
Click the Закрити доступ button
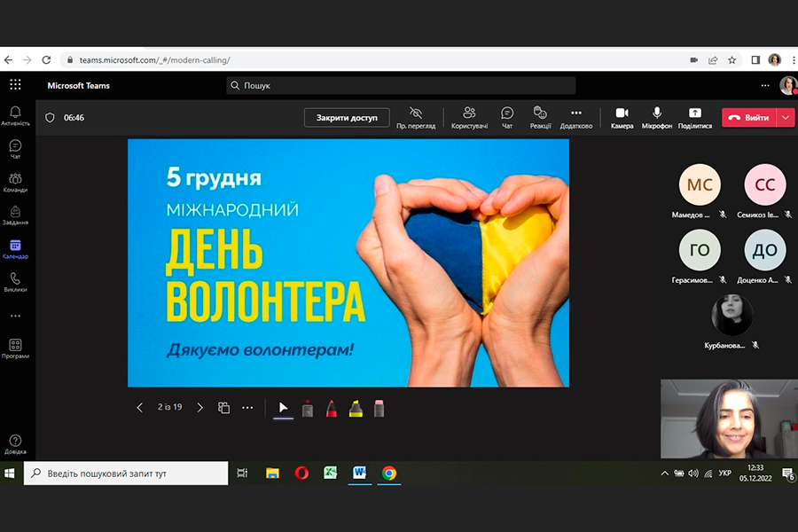tap(347, 117)
